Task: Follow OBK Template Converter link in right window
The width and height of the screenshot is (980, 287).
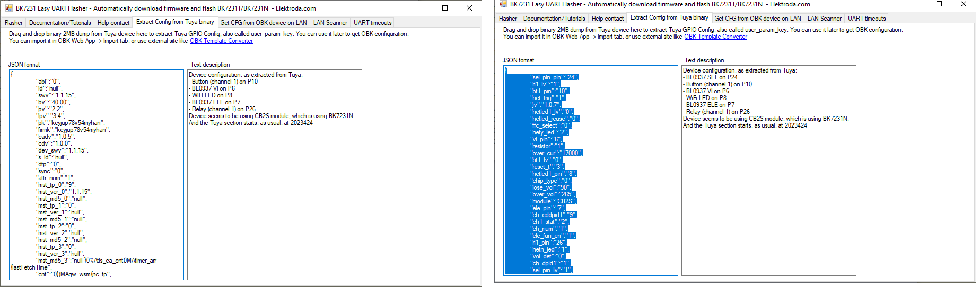Action: 716,37
